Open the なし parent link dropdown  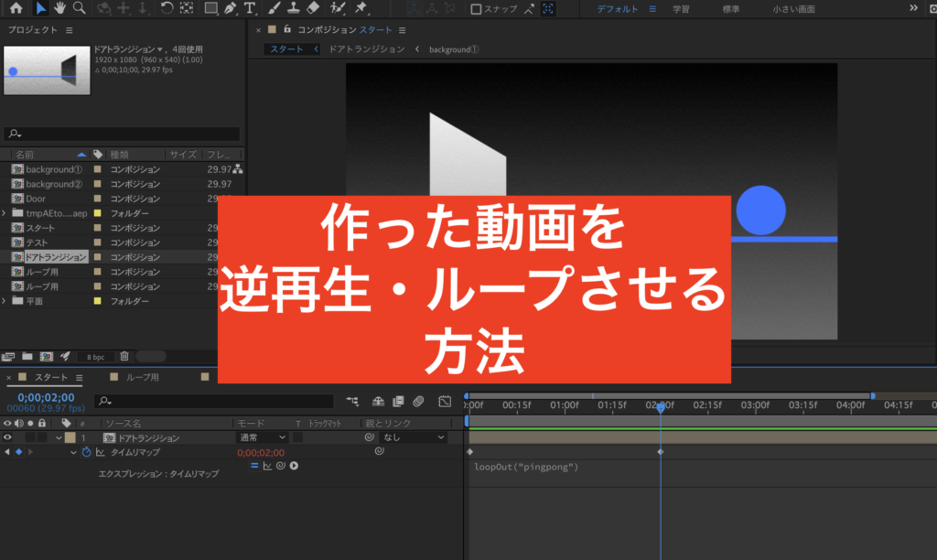click(414, 438)
